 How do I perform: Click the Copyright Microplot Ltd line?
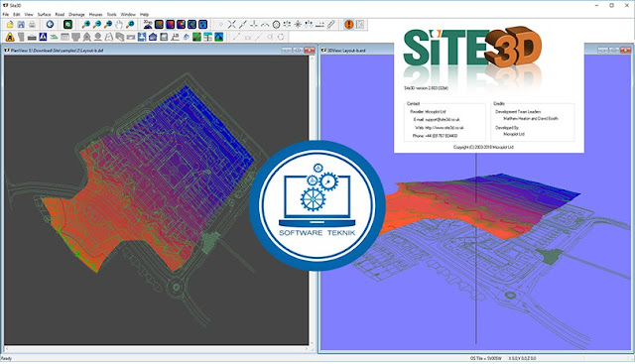pos(483,147)
